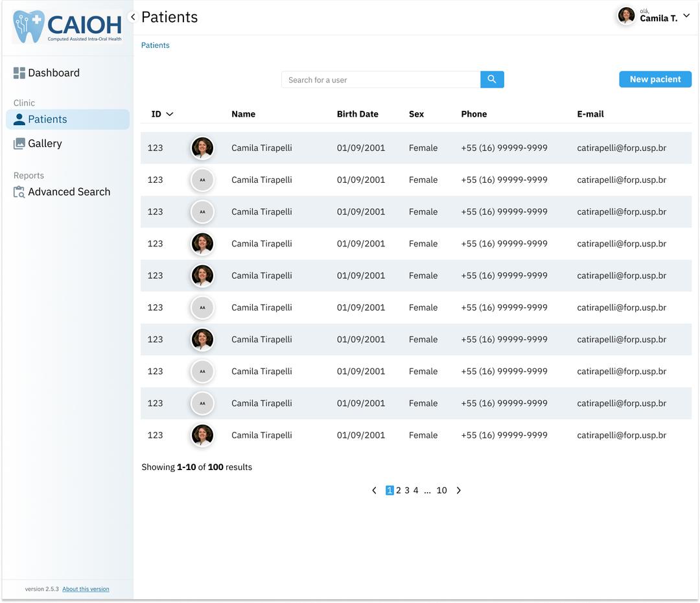The image size is (700, 603).
Task: Open the About this version link
Action: [86, 589]
